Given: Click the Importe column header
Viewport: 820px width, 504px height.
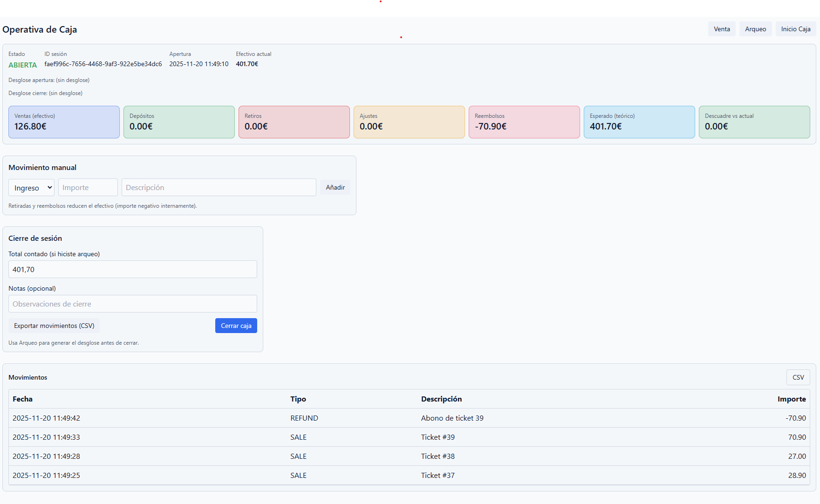Looking at the screenshot, I should point(791,399).
